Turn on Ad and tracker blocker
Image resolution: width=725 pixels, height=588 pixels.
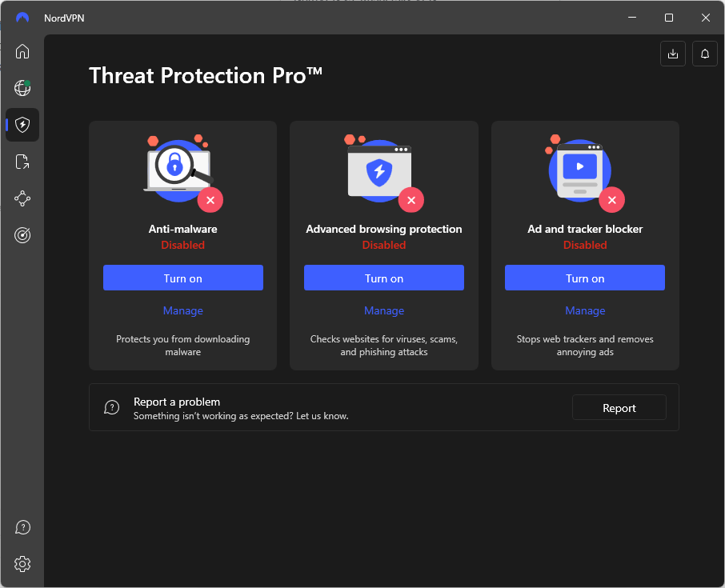coord(585,278)
